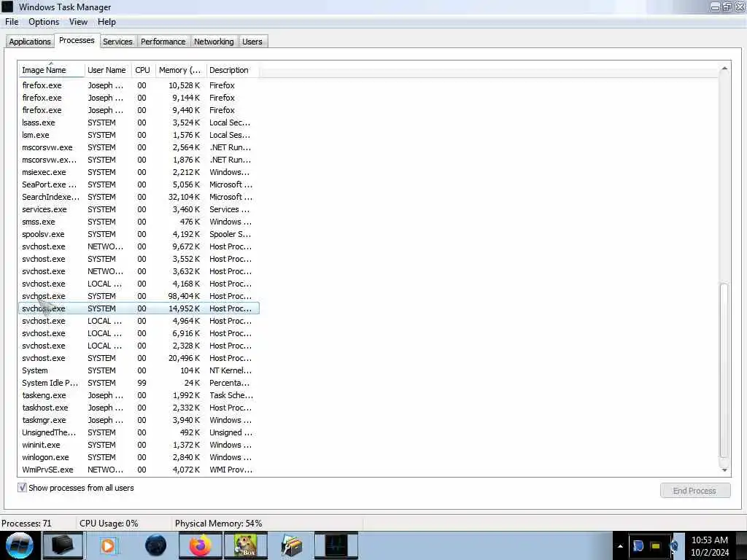Select the firefox.exe row using 9,144 K
Viewport: 747px width, 560px height.
point(139,98)
